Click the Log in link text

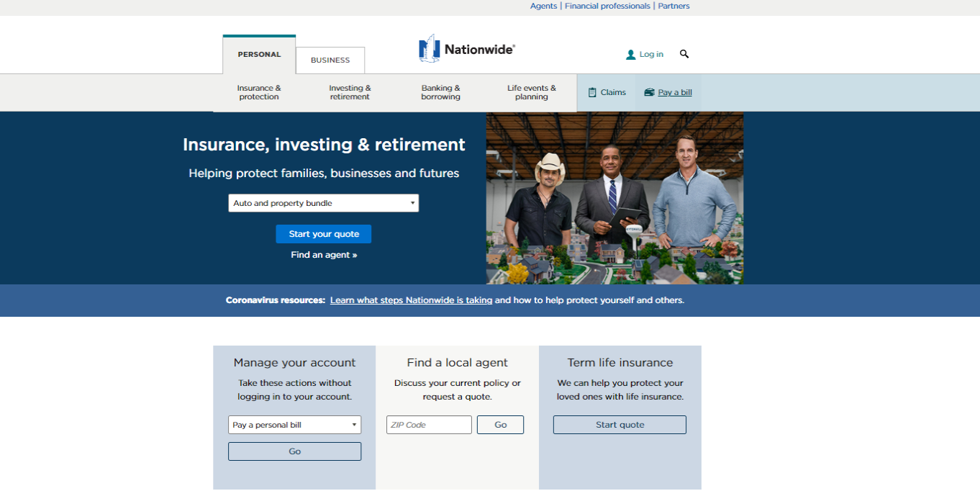tap(651, 54)
